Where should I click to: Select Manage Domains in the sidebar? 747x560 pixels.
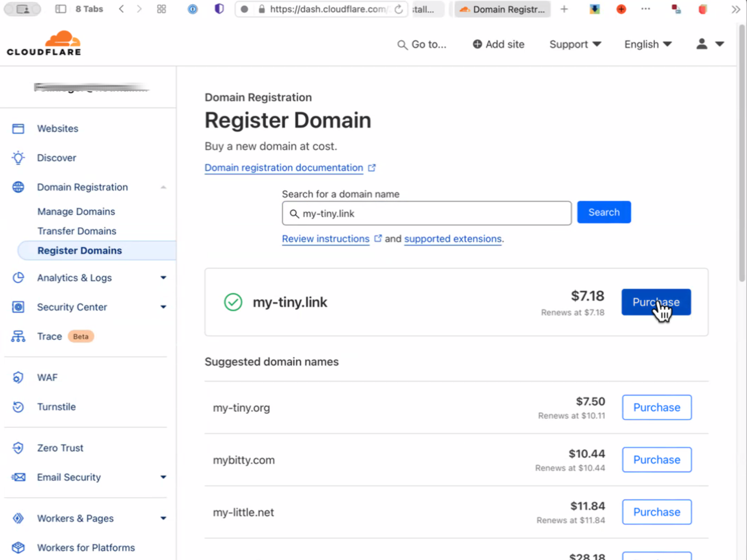point(76,211)
